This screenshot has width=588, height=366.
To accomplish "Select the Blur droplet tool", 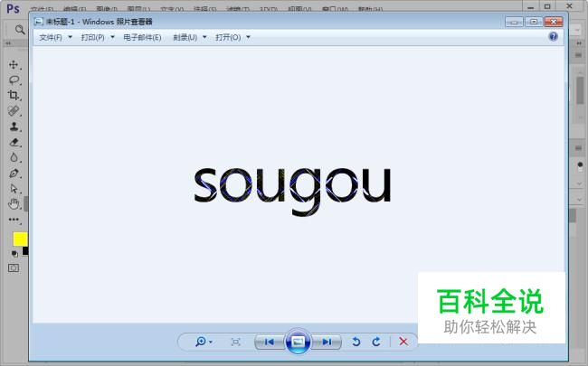I will 14,157.
